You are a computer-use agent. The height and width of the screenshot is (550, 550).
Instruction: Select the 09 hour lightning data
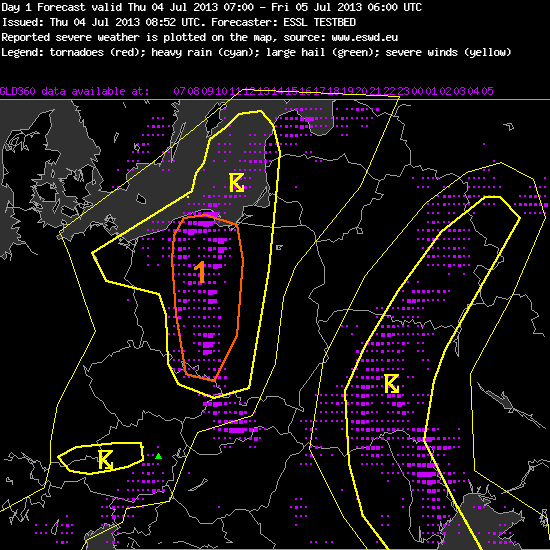coord(207,91)
